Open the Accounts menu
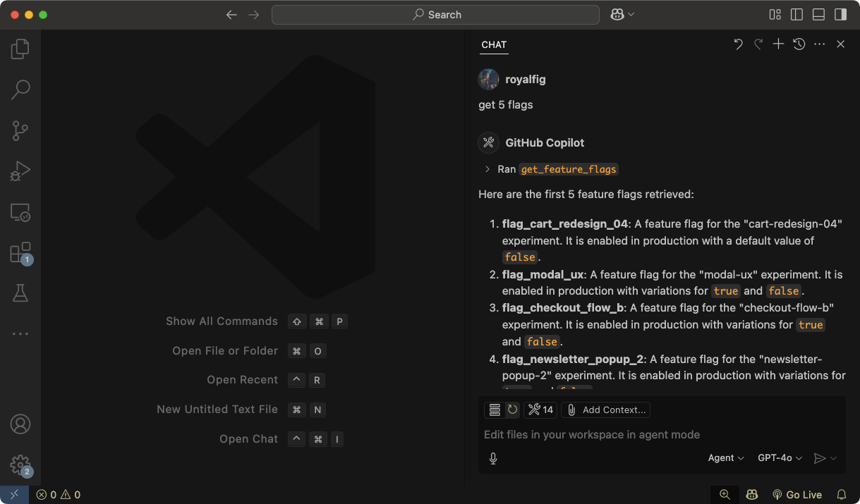860x504 pixels. (x=20, y=424)
